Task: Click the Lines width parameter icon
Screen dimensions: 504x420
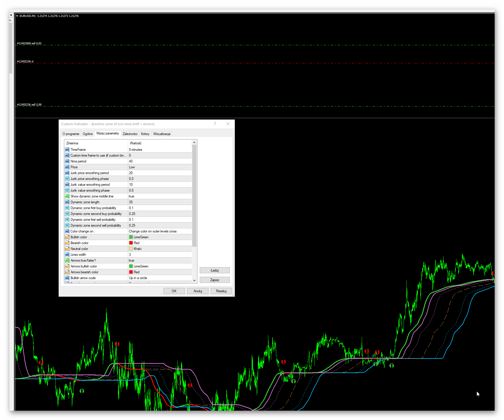Action: pos(67,255)
